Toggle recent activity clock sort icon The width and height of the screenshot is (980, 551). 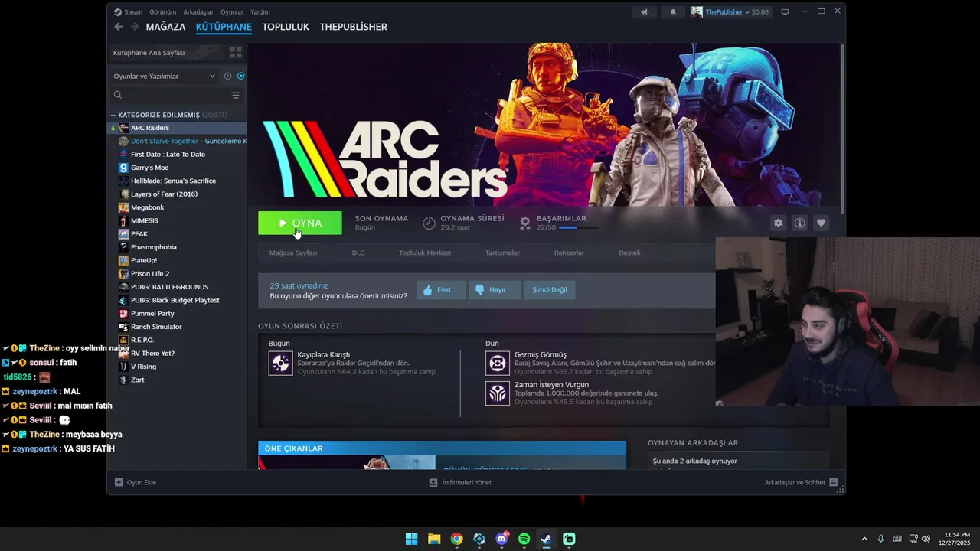pyautogui.click(x=227, y=76)
